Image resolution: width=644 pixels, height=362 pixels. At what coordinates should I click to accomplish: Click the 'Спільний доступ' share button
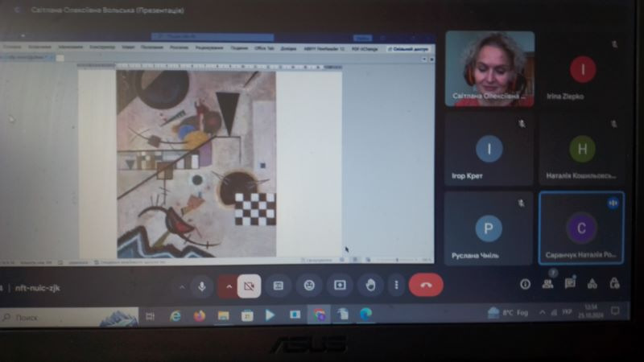pos(408,49)
